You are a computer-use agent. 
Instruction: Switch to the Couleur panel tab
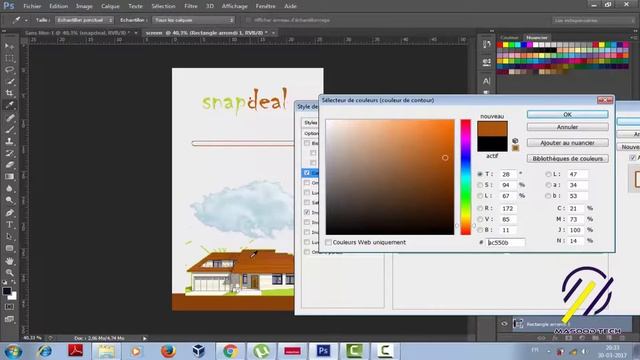[x=509, y=38]
